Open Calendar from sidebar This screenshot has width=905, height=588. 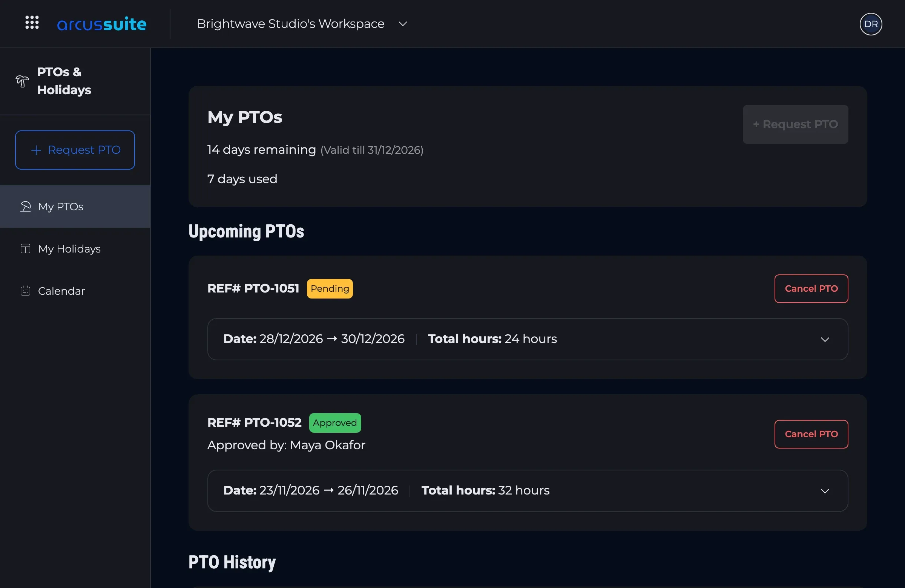[75, 291]
